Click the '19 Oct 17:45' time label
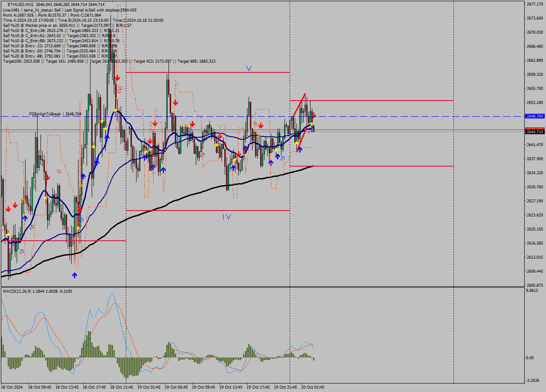The height and width of the screenshot is (392, 546). 258,387
